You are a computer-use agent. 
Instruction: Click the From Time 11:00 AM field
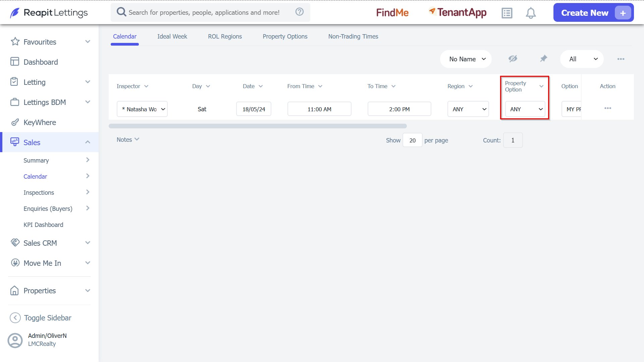tap(319, 109)
